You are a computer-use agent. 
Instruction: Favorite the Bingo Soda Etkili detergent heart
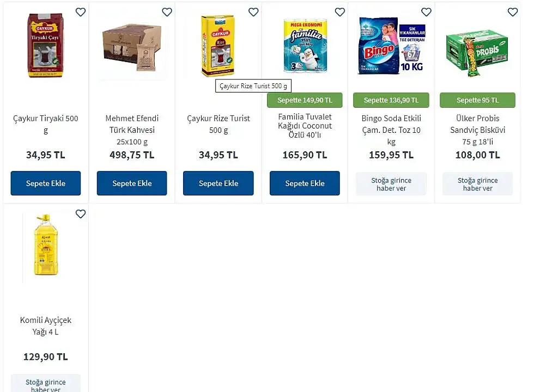point(426,12)
